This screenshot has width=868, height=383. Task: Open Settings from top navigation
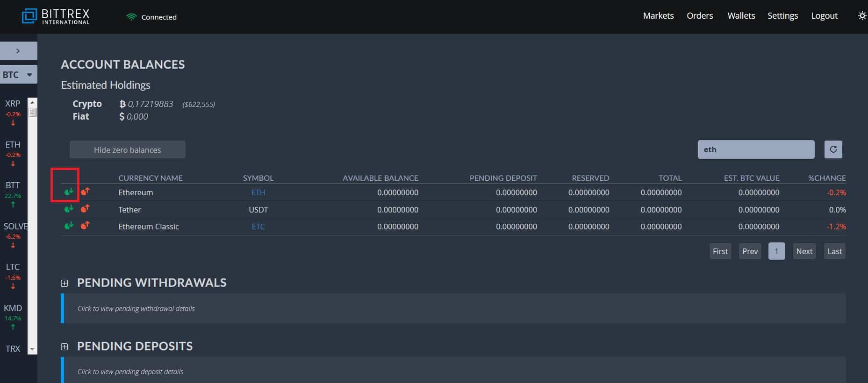pyautogui.click(x=782, y=15)
